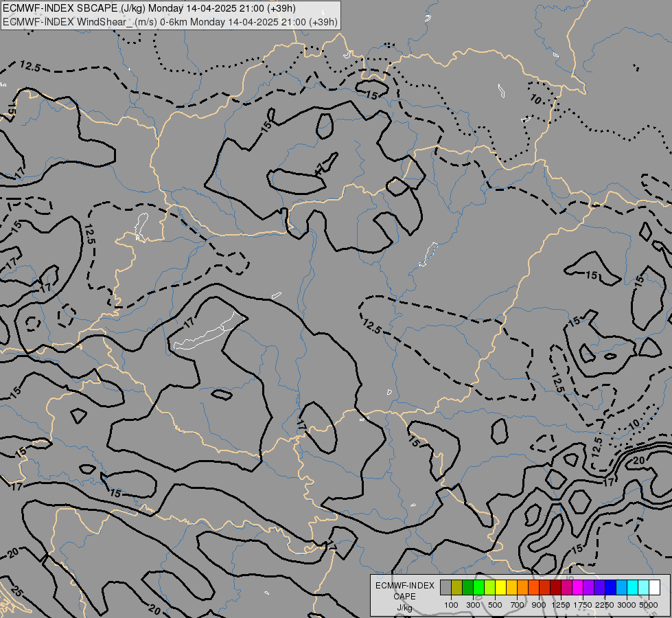The image size is (672, 618).
Task: Click the orange swatch above the 700 tick
Action: click(523, 588)
